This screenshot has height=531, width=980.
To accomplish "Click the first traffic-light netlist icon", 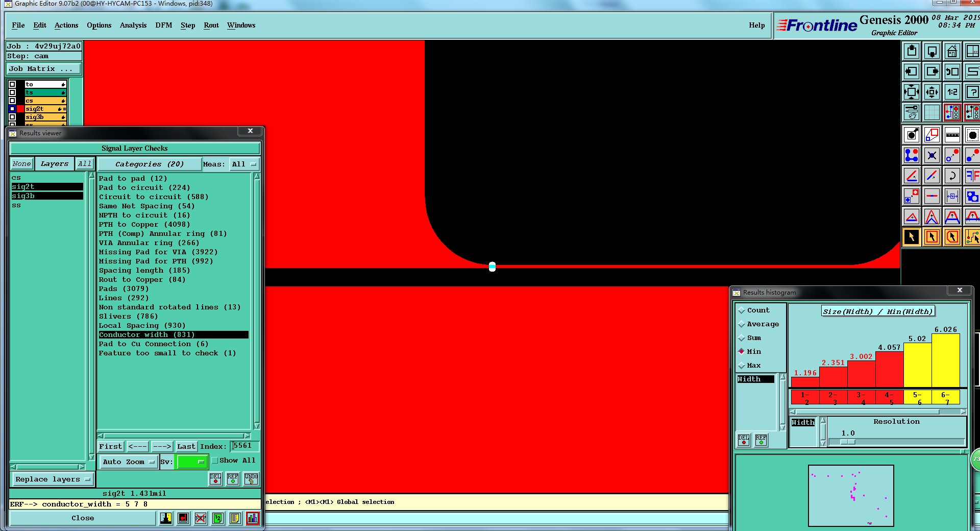I will click(952, 112).
